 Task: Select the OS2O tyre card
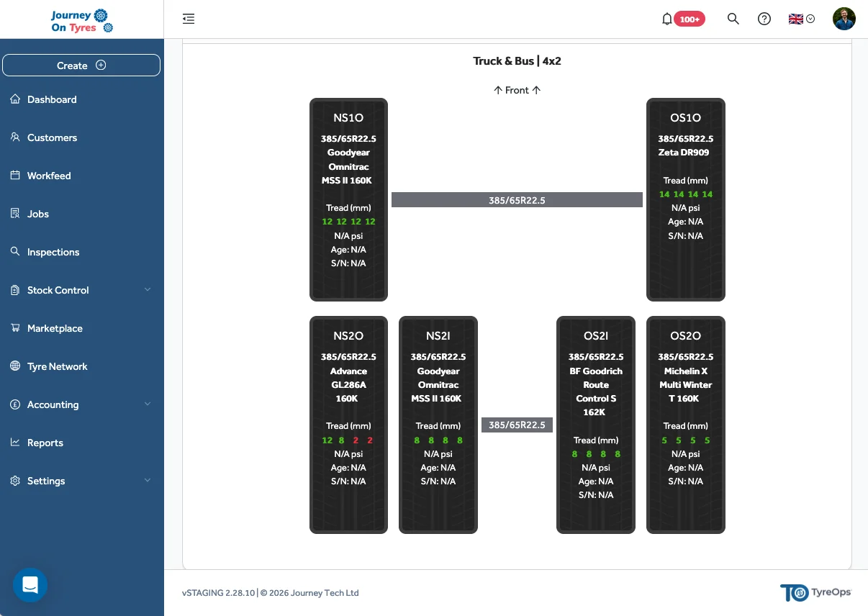686,425
